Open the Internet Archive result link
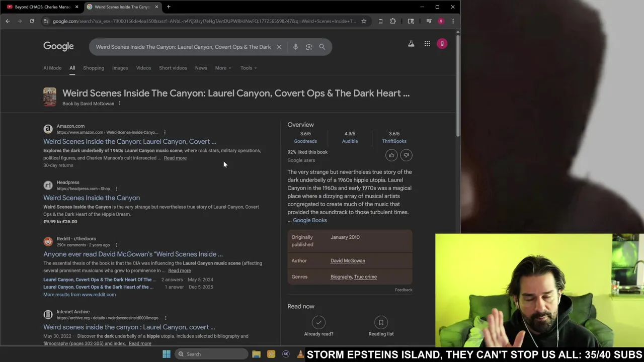644x362 pixels. pos(129,327)
